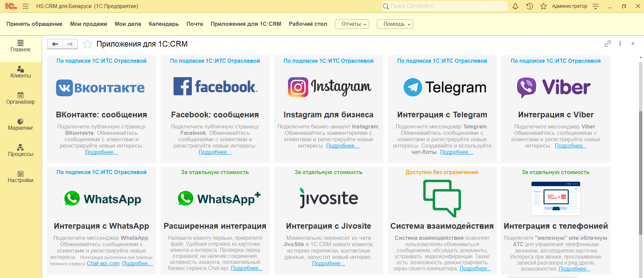Open the 1C main menu logo
The image size is (644, 278).
point(11,6)
